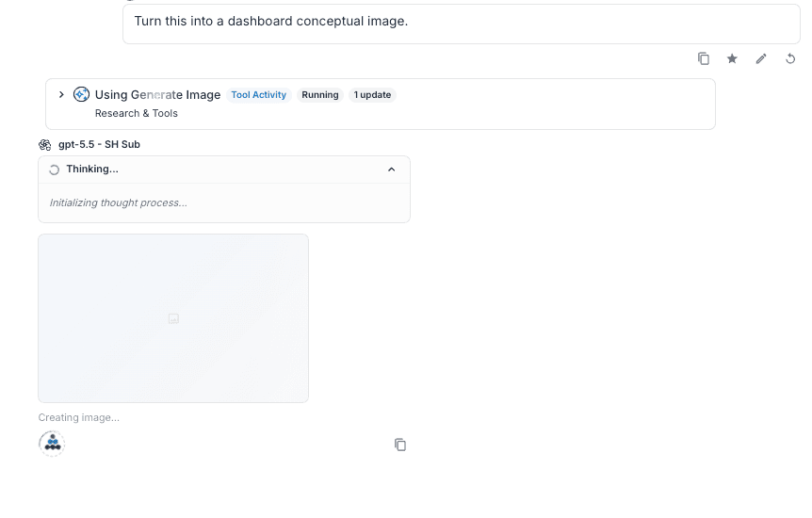Screen dimensions: 812x518
Task: Open the image placeholder thumbnail
Action: (x=173, y=318)
